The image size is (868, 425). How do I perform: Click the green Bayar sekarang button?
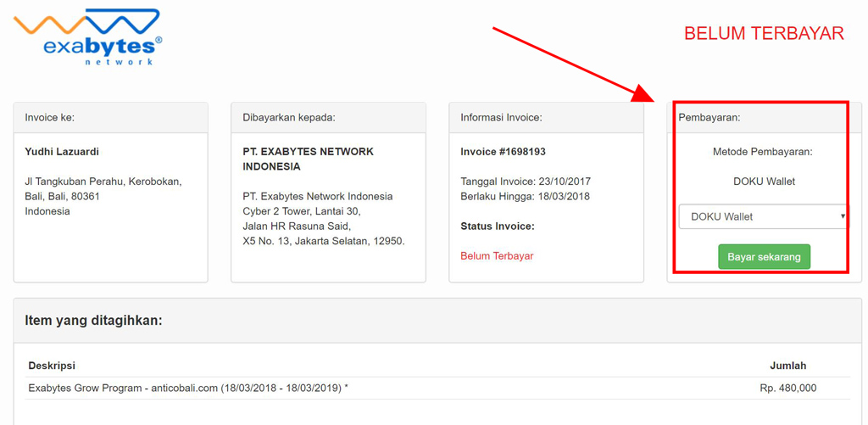[764, 257]
